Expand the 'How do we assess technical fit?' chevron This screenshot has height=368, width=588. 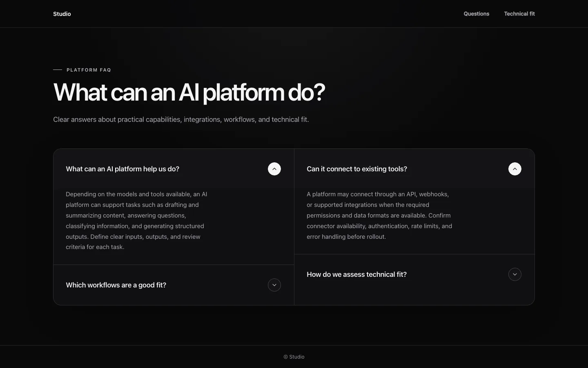click(x=515, y=274)
